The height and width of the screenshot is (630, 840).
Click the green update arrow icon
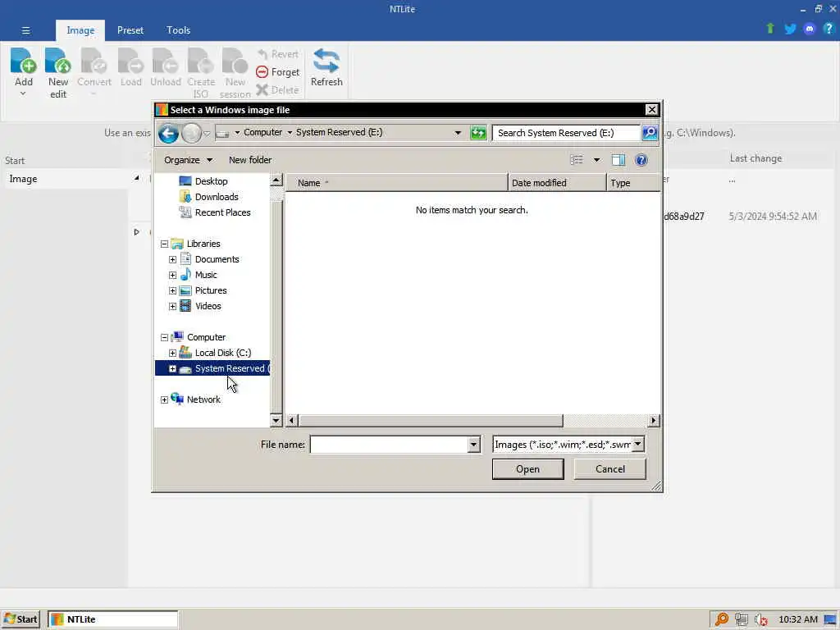pyautogui.click(x=769, y=29)
